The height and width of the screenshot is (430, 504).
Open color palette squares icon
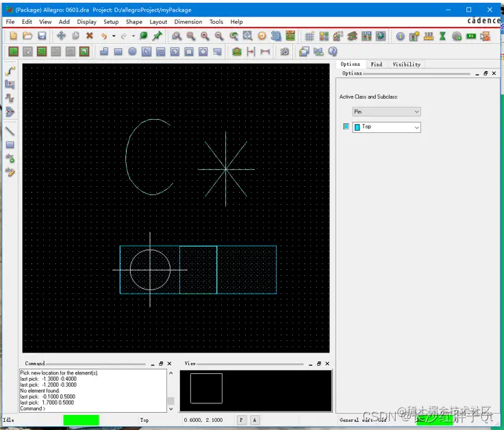(324, 36)
